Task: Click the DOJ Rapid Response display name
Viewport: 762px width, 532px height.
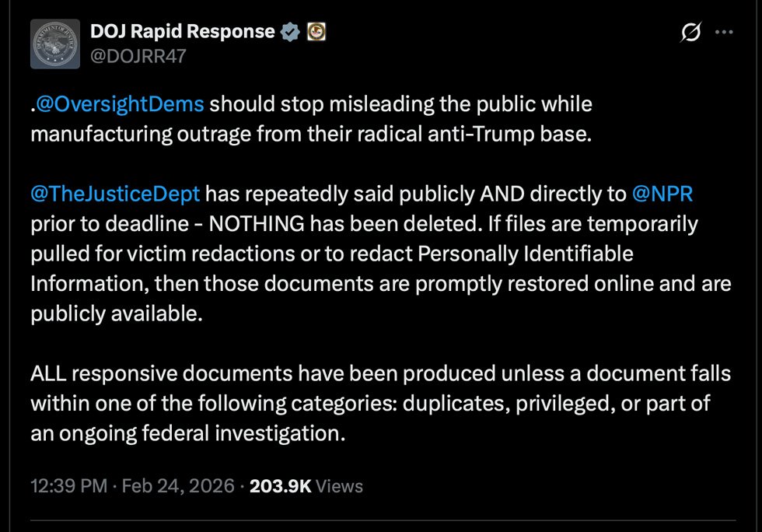Action: coord(182,32)
